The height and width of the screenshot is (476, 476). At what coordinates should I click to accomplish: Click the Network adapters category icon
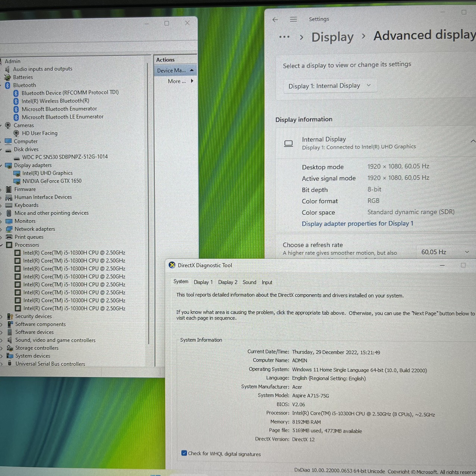coord(9,229)
